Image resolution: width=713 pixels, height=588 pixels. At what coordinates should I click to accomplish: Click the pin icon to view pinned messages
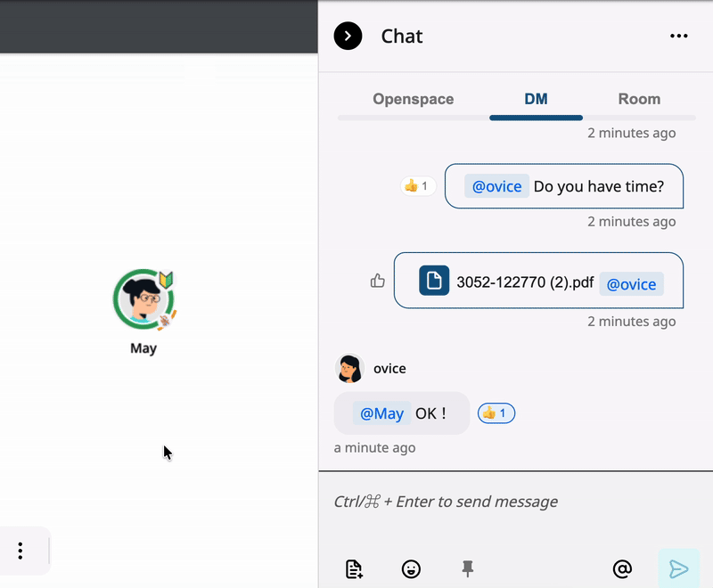(468, 568)
